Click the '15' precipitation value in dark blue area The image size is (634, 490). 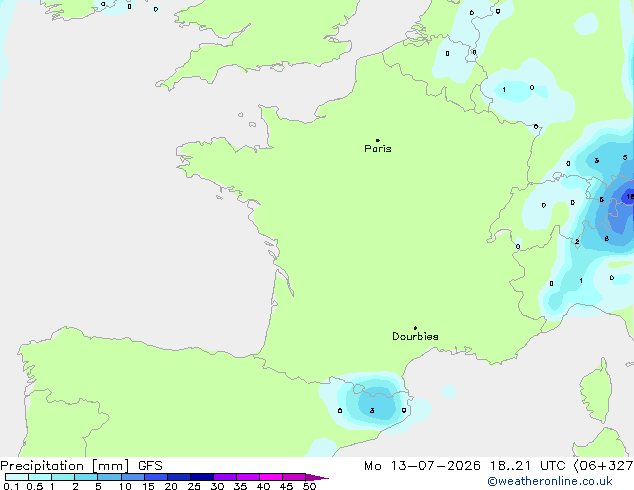coord(630,197)
